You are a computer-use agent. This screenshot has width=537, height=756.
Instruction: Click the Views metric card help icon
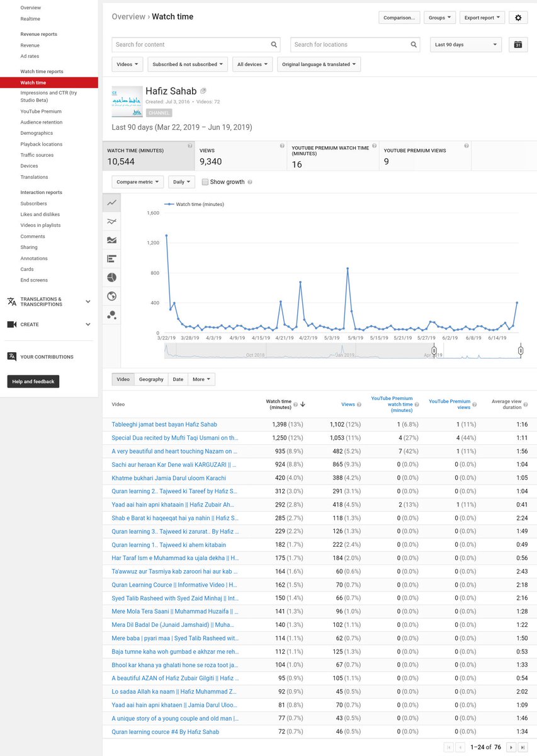tap(282, 146)
